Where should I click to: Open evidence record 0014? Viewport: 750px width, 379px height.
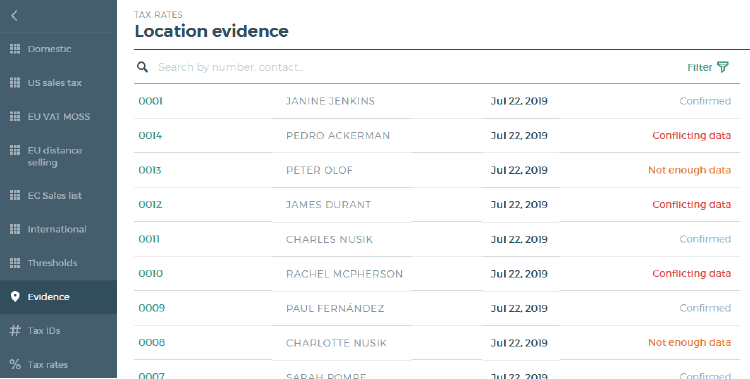click(150, 135)
